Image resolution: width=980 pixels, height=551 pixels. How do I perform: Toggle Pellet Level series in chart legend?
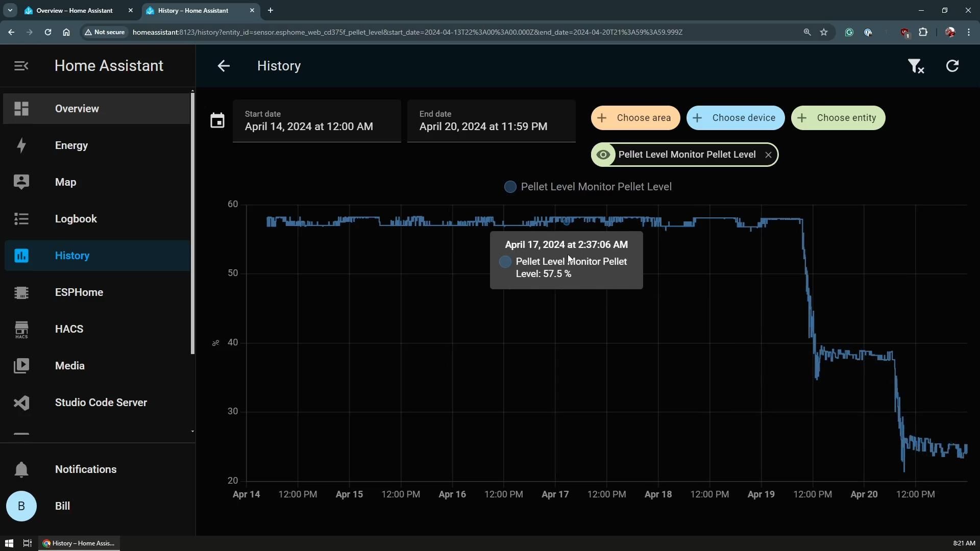tap(588, 187)
